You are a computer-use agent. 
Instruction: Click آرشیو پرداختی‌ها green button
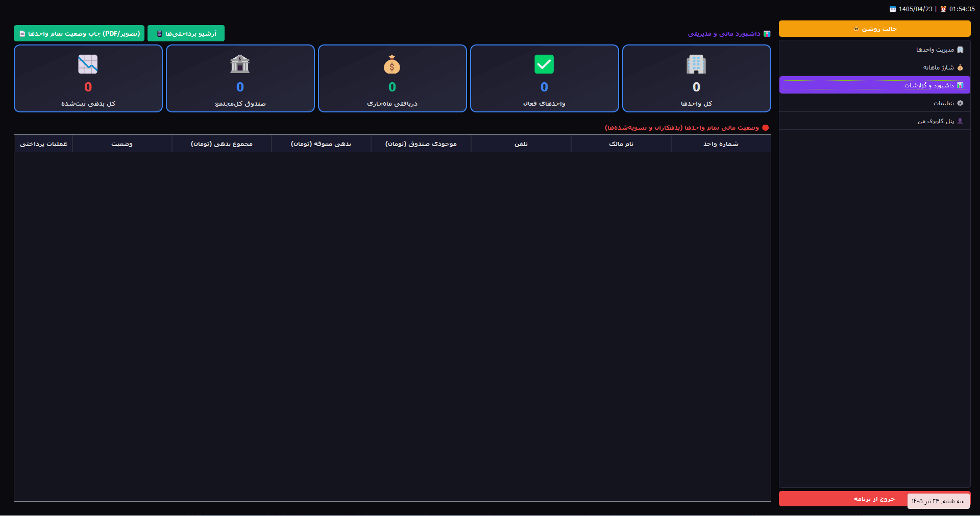(186, 33)
